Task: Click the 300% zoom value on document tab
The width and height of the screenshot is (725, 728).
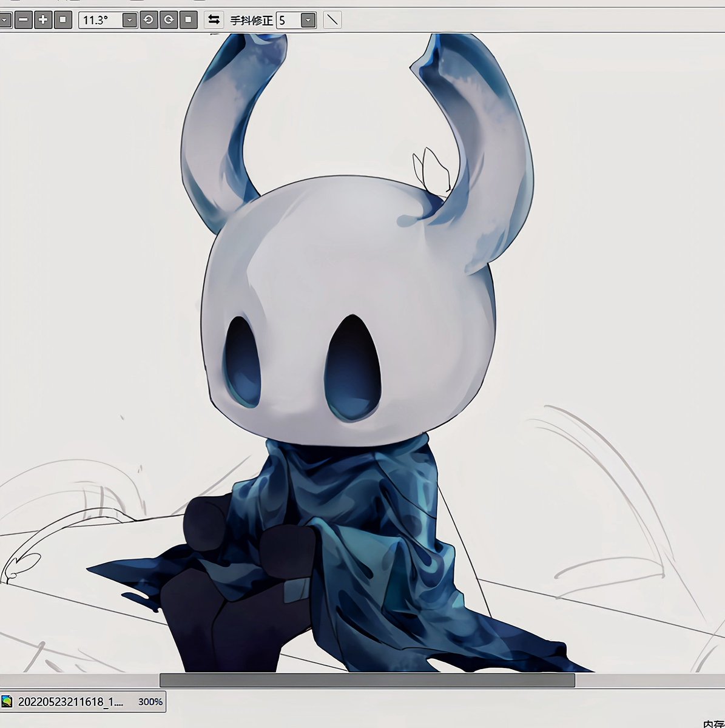Action: [x=150, y=702]
